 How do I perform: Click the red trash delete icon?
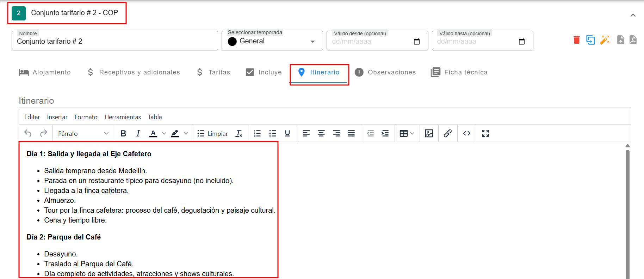[x=576, y=40]
